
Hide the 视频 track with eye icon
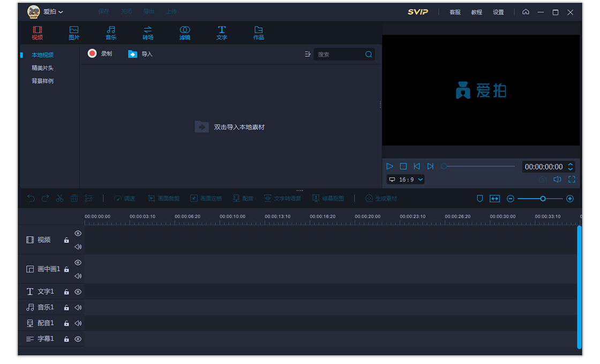tap(78, 233)
